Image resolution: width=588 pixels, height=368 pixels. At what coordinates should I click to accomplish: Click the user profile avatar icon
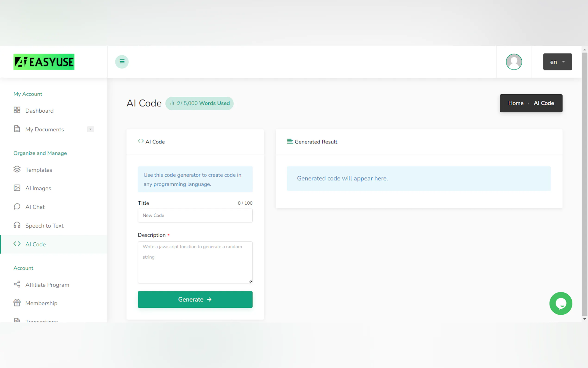(x=514, y=62)
